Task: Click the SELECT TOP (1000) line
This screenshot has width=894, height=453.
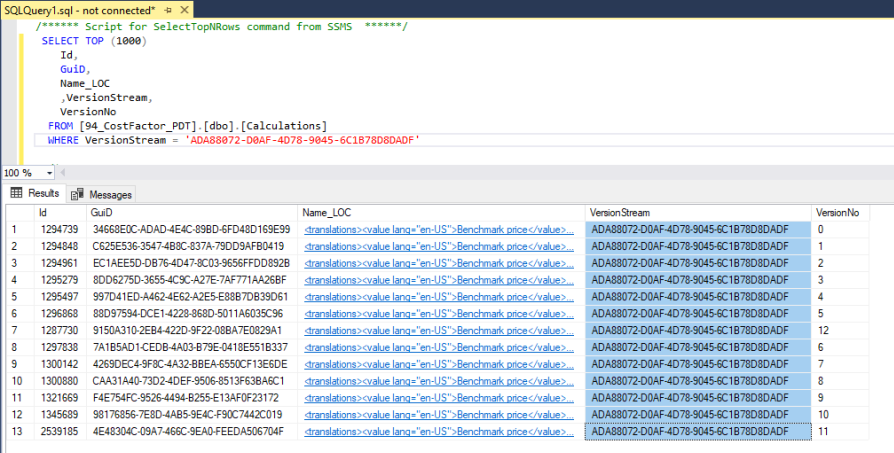Action: [x=94, y=41]
